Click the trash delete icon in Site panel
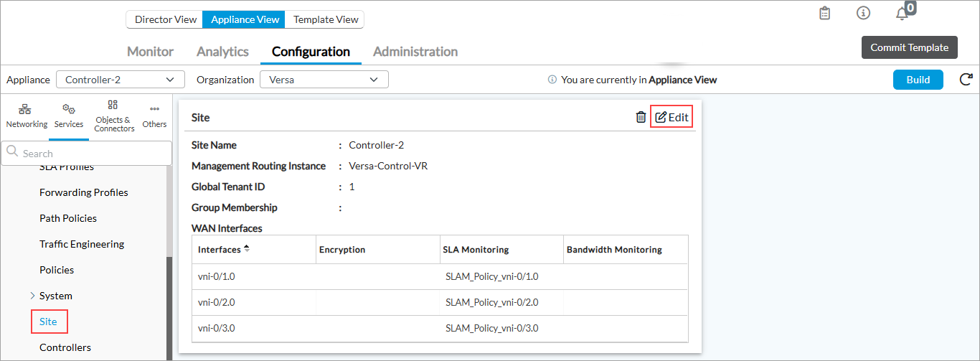Viewport: 980px width, 361px height. (x=641, y=117)
